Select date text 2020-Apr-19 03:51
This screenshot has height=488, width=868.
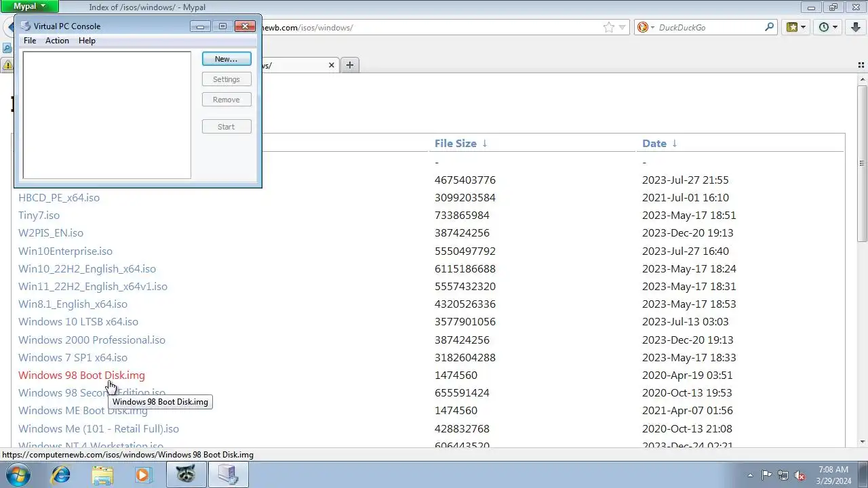coord(687,375)
